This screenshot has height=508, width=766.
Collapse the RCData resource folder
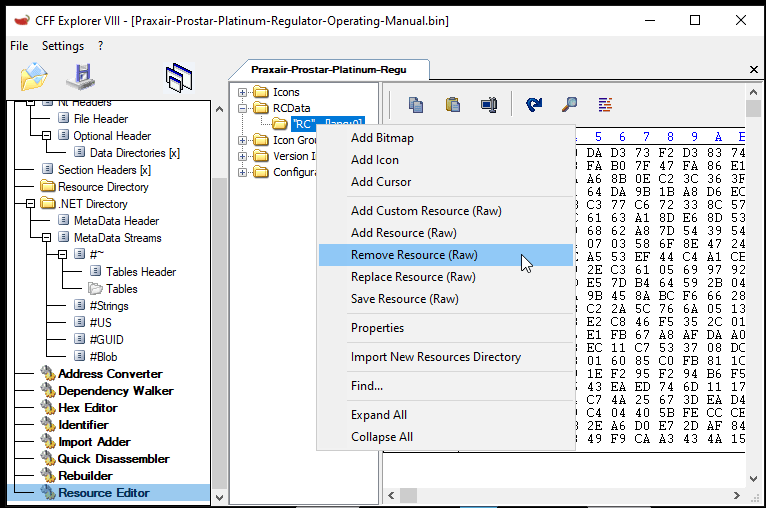point(243,108)
